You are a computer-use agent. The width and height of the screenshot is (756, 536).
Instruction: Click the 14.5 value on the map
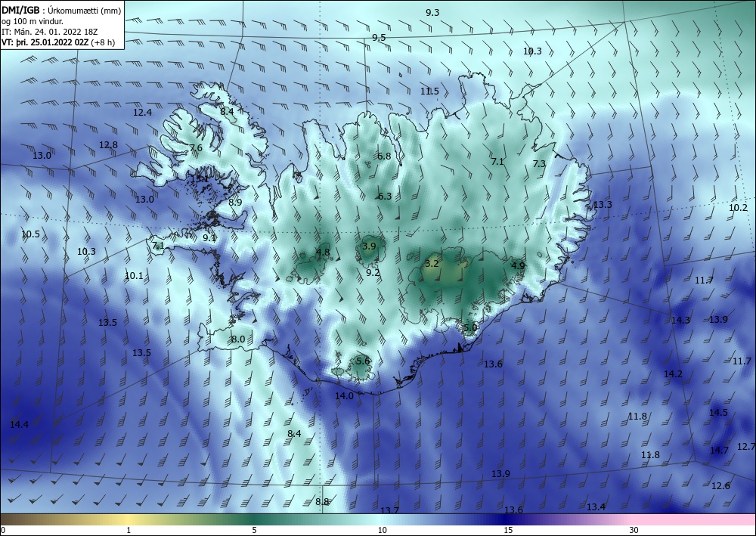click(x=718, y=413)
